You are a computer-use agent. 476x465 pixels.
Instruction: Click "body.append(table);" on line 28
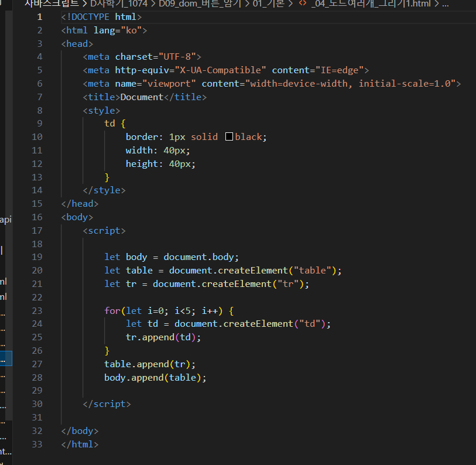[x=155, y=378]
